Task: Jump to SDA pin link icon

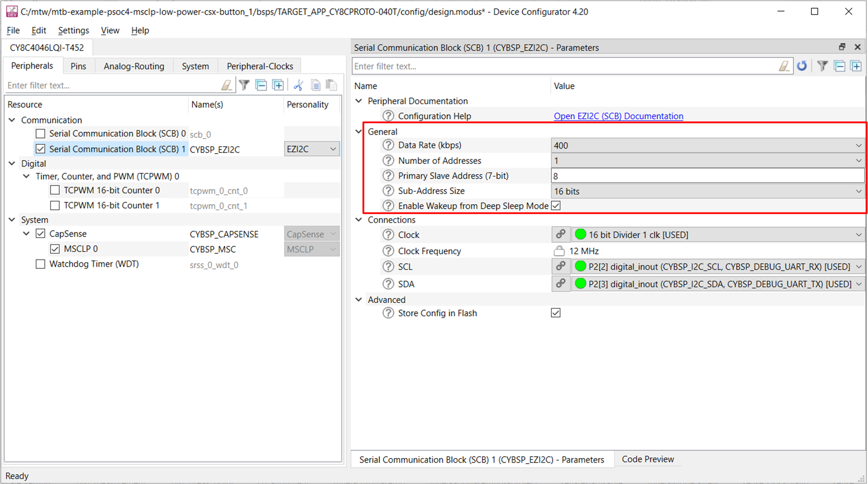Action: [561, 284]
